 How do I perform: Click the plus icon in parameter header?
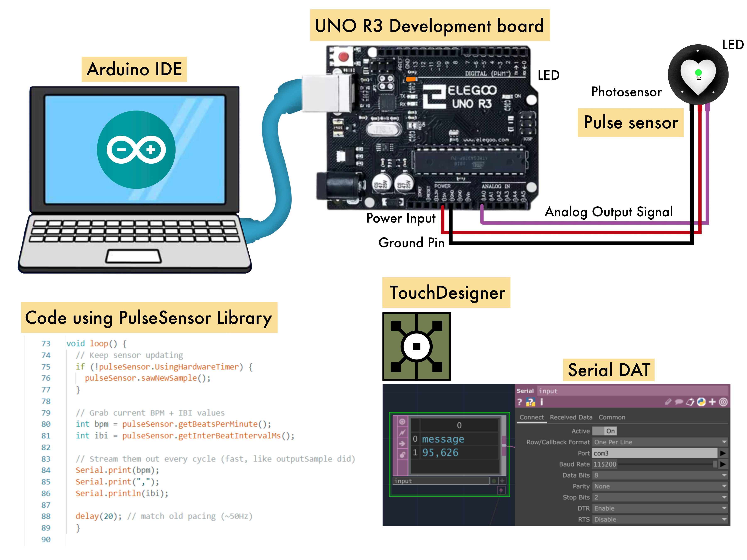coord(712,402)
